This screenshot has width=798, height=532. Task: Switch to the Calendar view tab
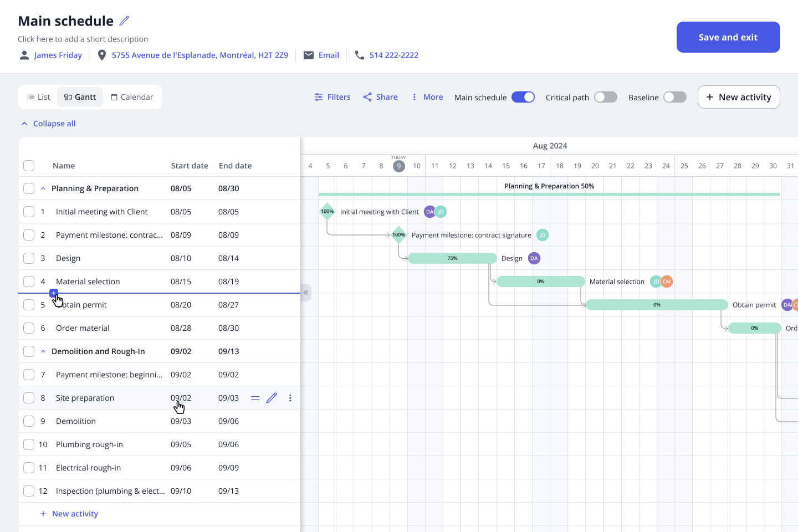point(132,97)
